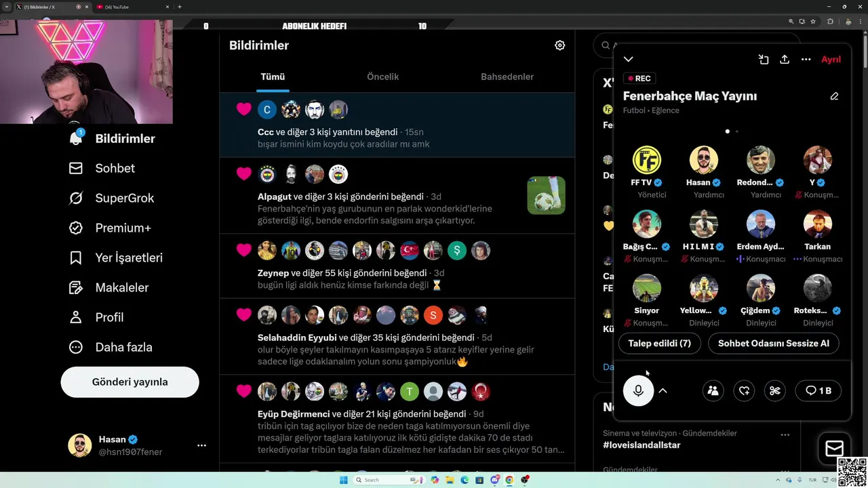Open Selahaddin Eyyubi like notification

[x=397, y=337]
